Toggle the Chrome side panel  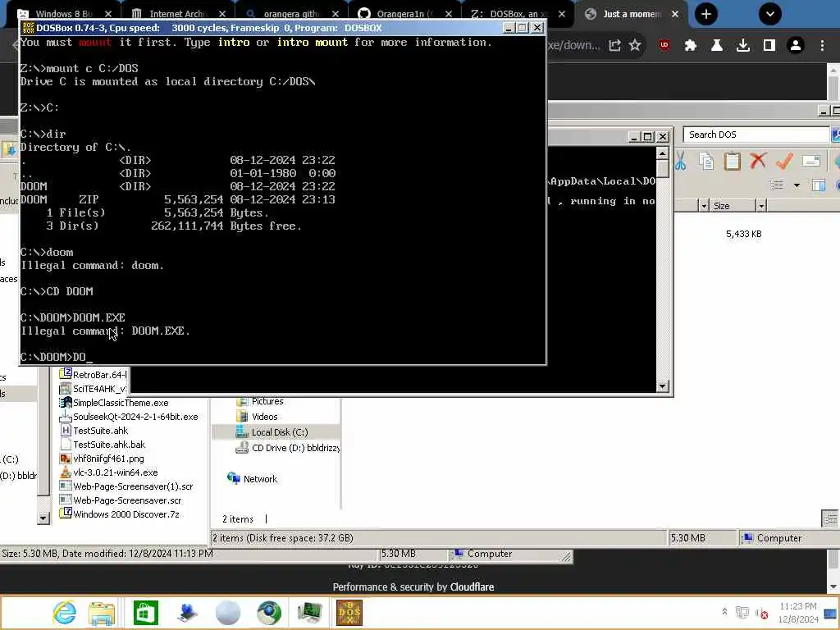coord(769,46)
